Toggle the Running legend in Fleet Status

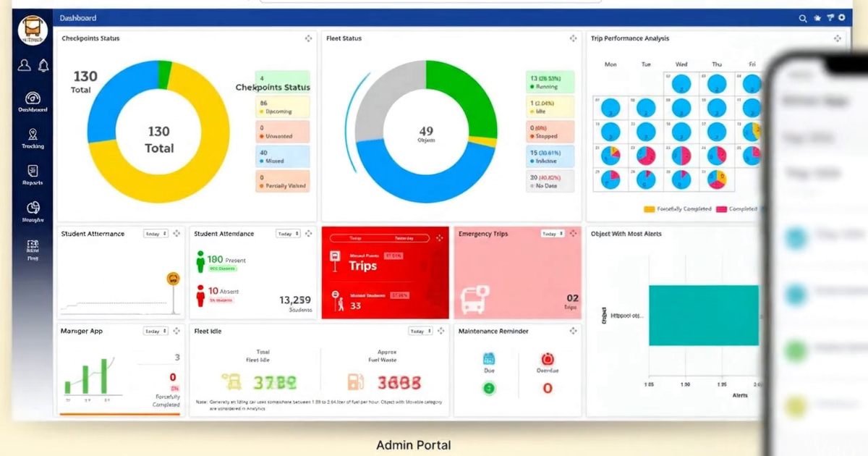pos(550,82)
